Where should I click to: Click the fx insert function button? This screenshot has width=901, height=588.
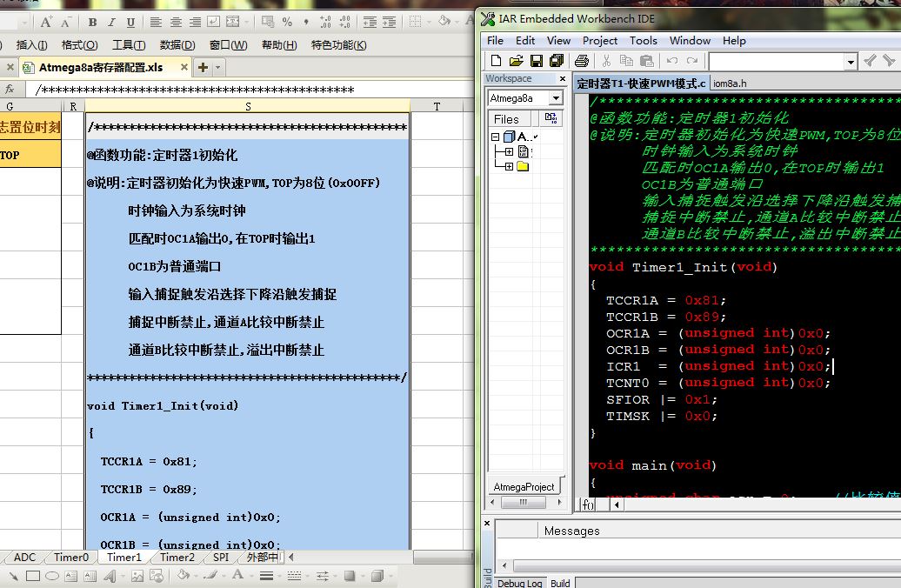coord(10,89)
